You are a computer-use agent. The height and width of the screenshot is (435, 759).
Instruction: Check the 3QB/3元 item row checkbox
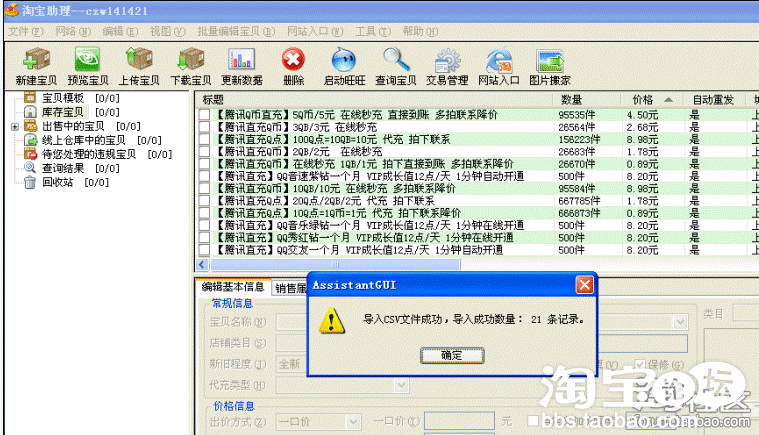click(x=205, y=128)
